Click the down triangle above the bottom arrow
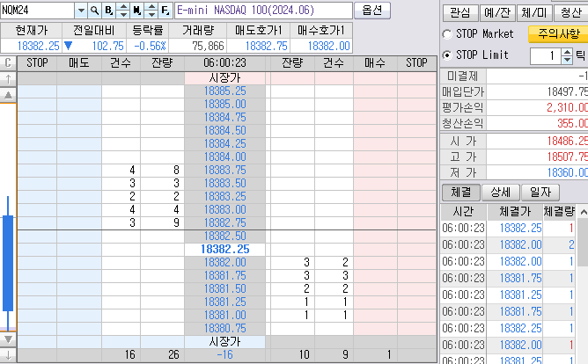Viewport: 588px width, 364px height. (8, 339)
